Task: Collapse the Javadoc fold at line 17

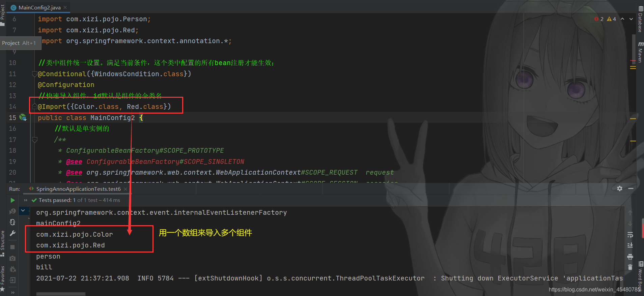Action: click(34, 140)
